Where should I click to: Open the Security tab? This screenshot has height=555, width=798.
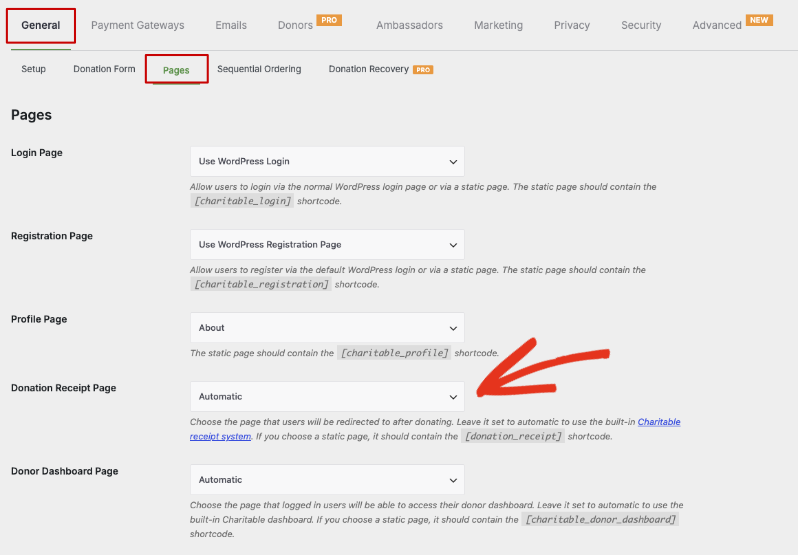[641, 25]
